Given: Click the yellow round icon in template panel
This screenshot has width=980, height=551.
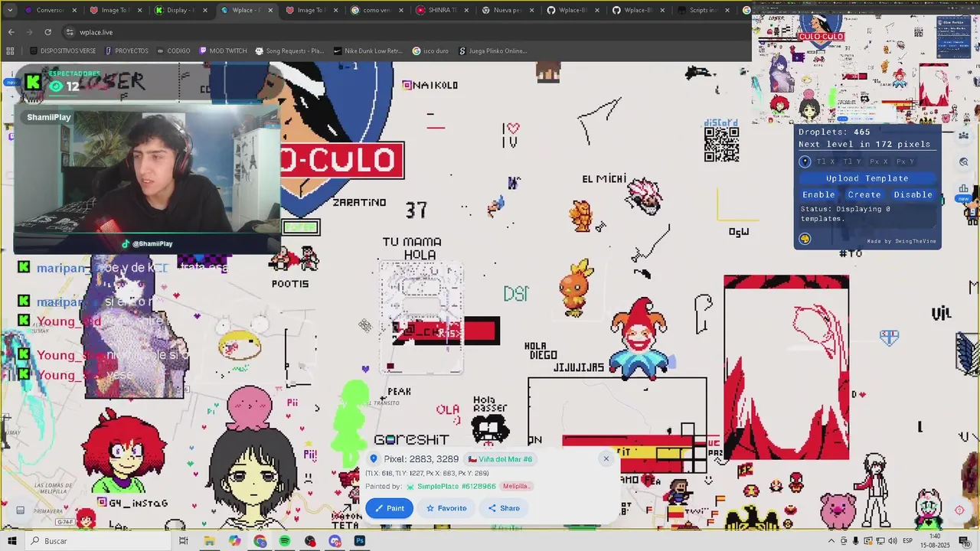Looking at the screenshot, I should click(x=805, y=239).
